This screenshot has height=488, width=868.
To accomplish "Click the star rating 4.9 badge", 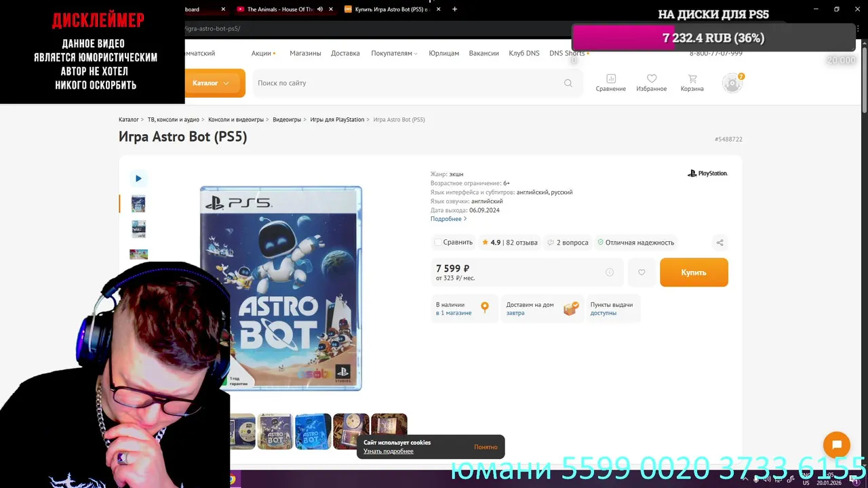I will click(491, 243).
